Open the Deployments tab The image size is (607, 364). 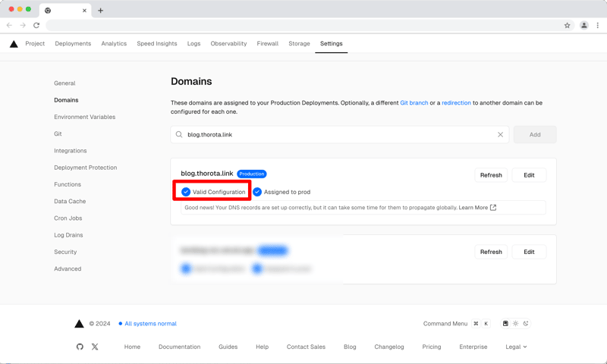(x=73, y=44)
